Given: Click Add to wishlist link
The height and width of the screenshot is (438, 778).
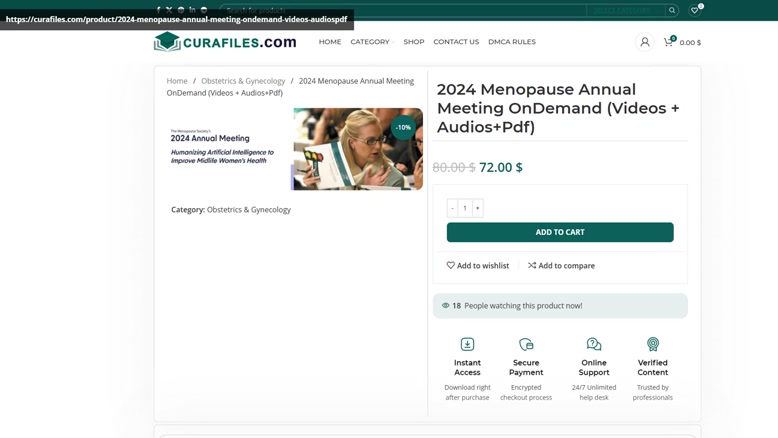Looking at the screenshot, I should click(x=478, y=265).
